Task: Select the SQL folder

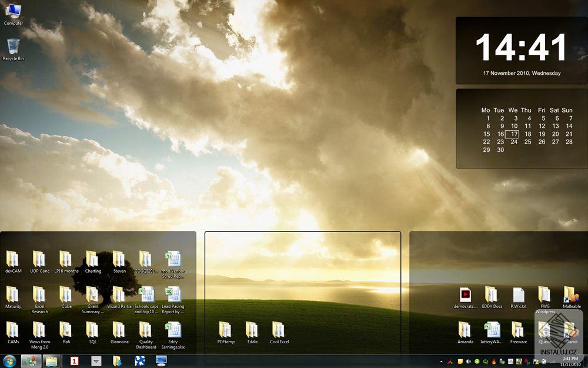Action: [93, 333]
